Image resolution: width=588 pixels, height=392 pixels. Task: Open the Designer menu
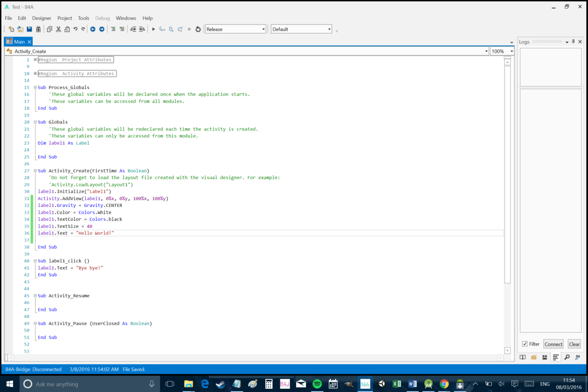pyautogui.click(x=42, y=18)
